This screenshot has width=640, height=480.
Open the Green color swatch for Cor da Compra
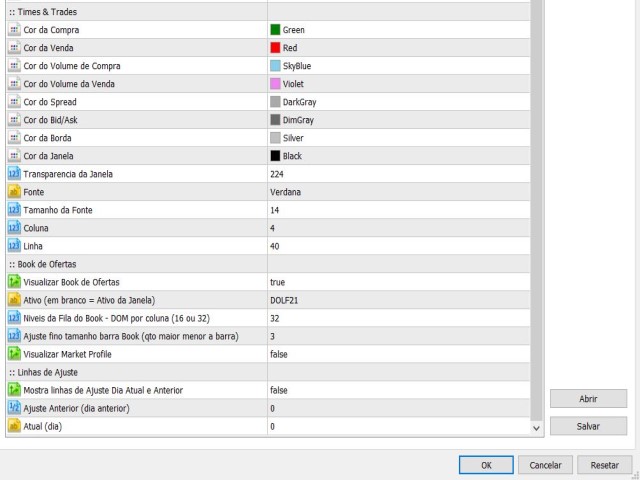tap(275, 30)
